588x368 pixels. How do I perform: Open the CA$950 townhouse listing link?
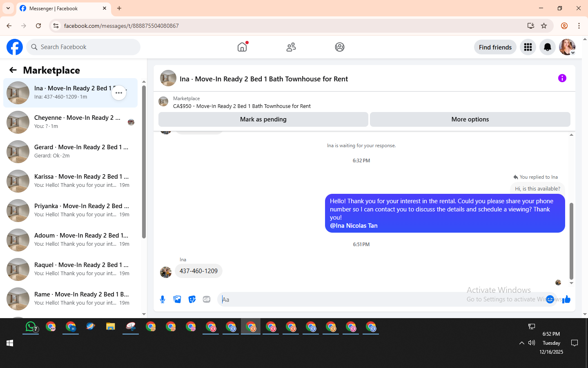[x=242, y=106]
